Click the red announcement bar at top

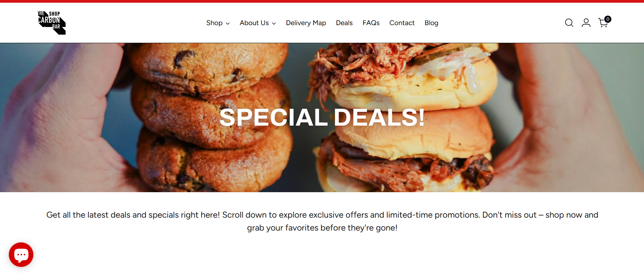coord(322,1)
